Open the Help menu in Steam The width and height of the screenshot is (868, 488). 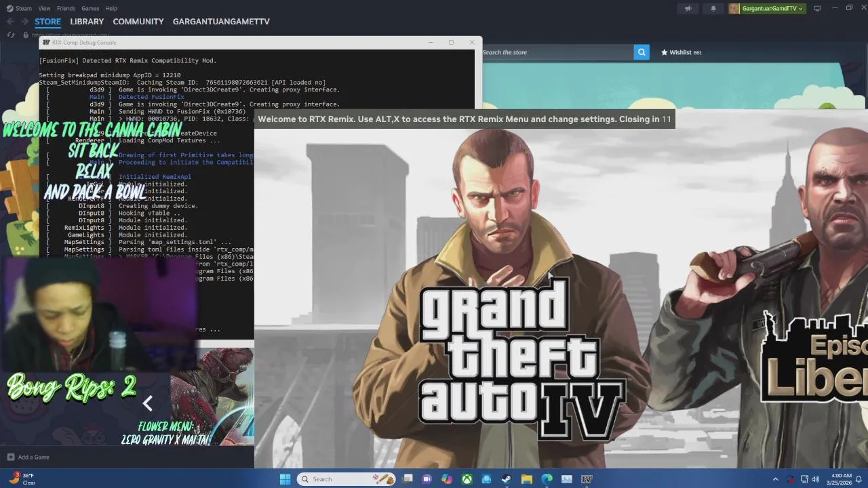pos(111,8)
